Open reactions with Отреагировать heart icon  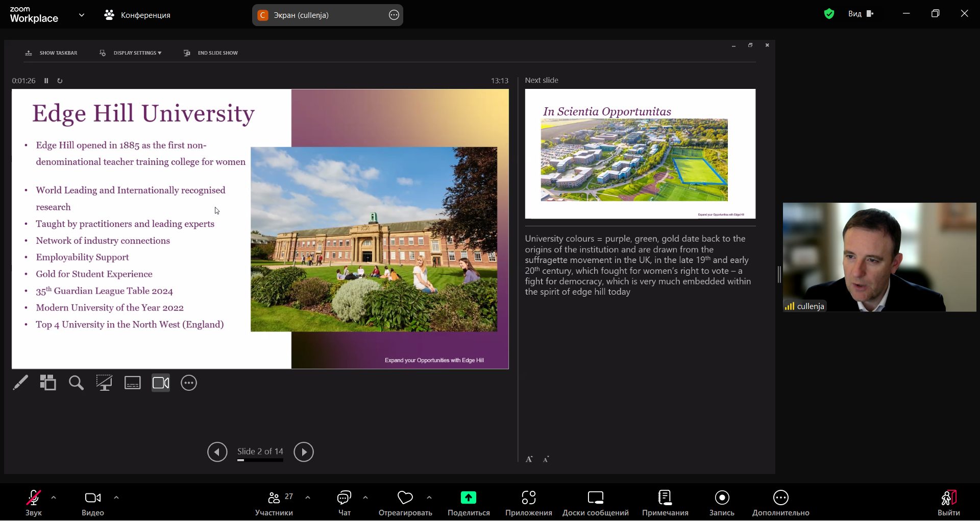405,503
